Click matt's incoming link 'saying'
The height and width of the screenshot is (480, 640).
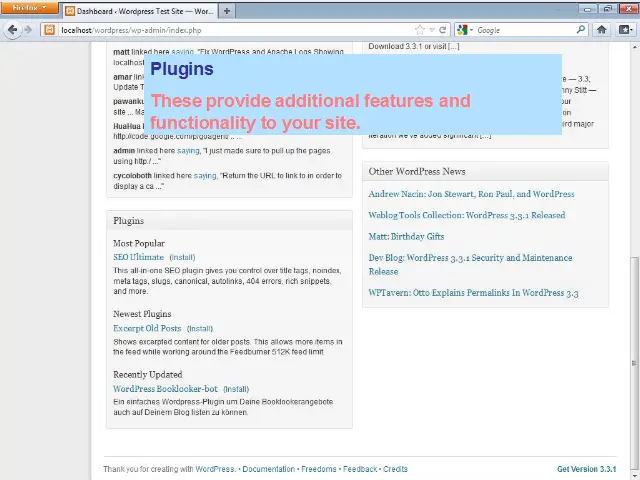tap(182, 51)
